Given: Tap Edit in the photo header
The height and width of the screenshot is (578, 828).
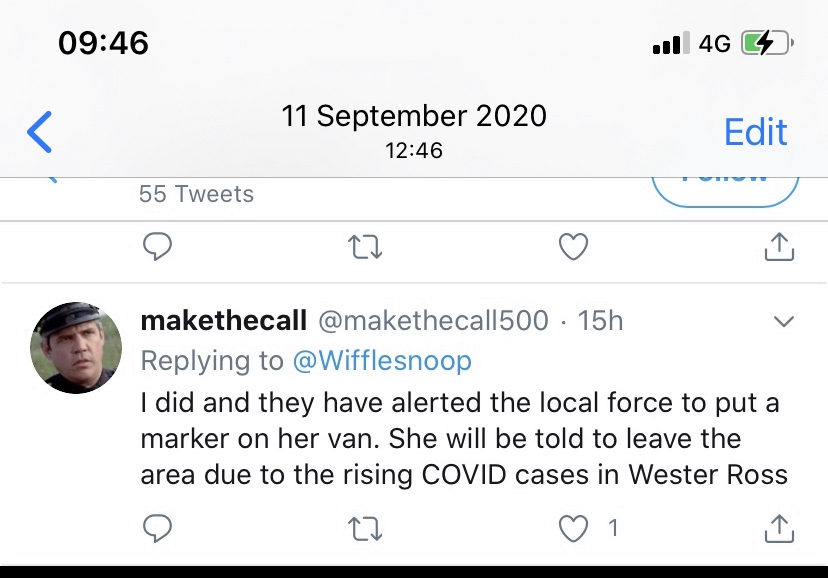Looking at the screenshot, I should point(755,132).
